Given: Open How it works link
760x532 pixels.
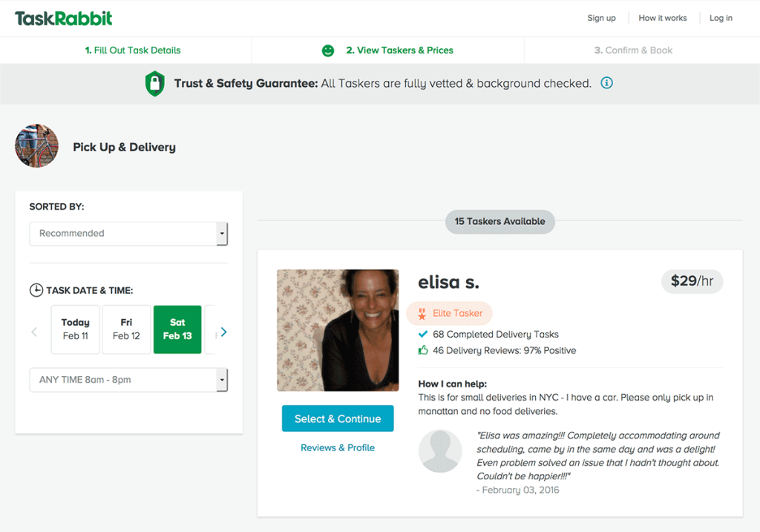Looking at the screenshot, I should click(663, 18).
